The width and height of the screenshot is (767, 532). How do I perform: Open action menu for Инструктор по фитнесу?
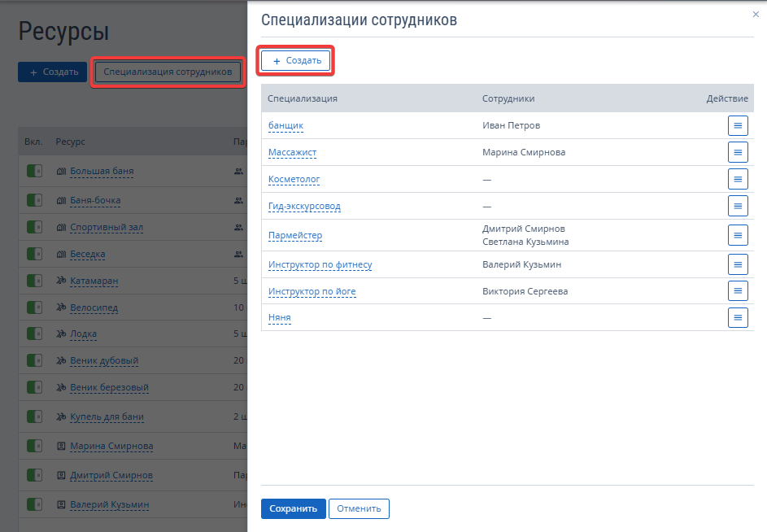738,264
